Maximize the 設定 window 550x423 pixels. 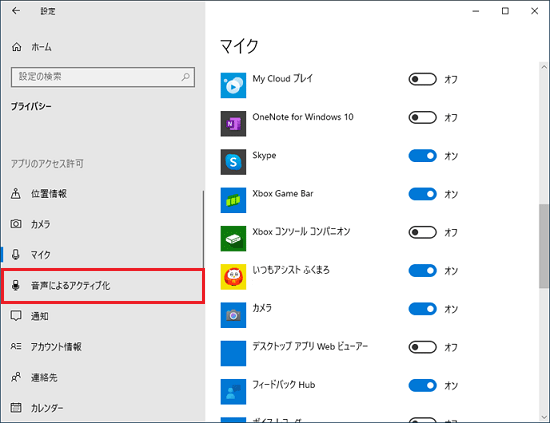(x=505, y=11)
